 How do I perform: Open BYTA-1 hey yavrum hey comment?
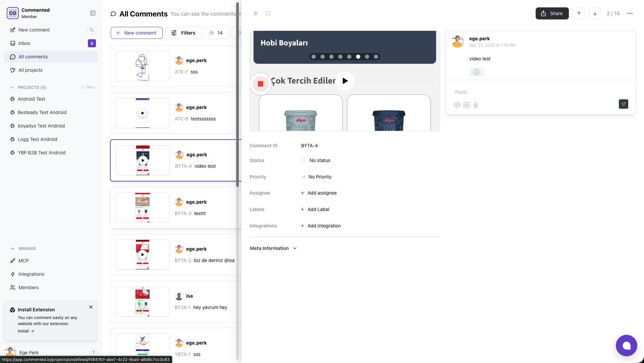click(x=176, y=302)
